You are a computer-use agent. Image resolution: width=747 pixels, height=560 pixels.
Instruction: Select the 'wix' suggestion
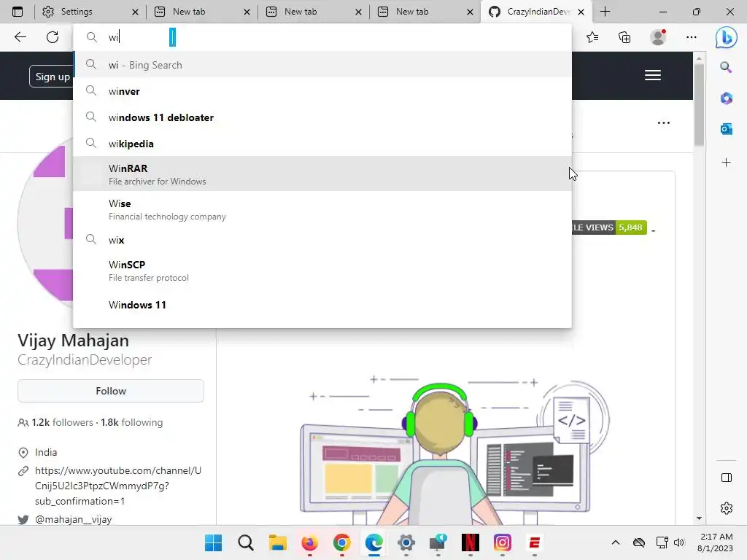(x=322, y=239)
